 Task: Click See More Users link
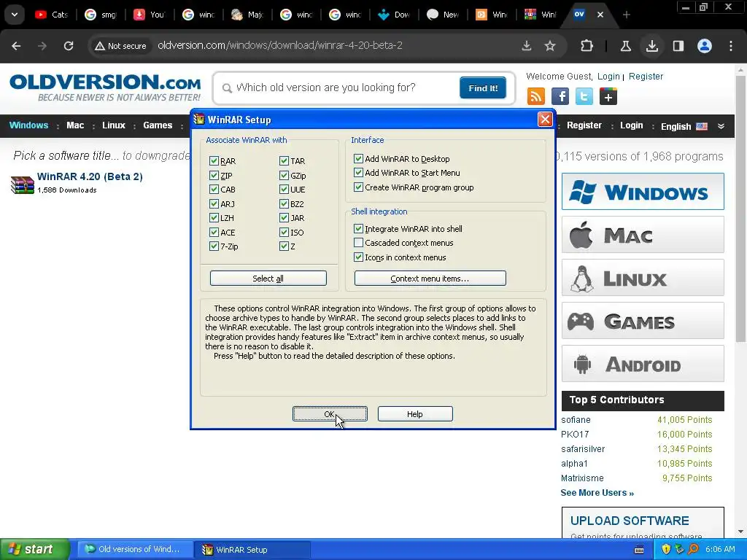(x=597, y=493)
